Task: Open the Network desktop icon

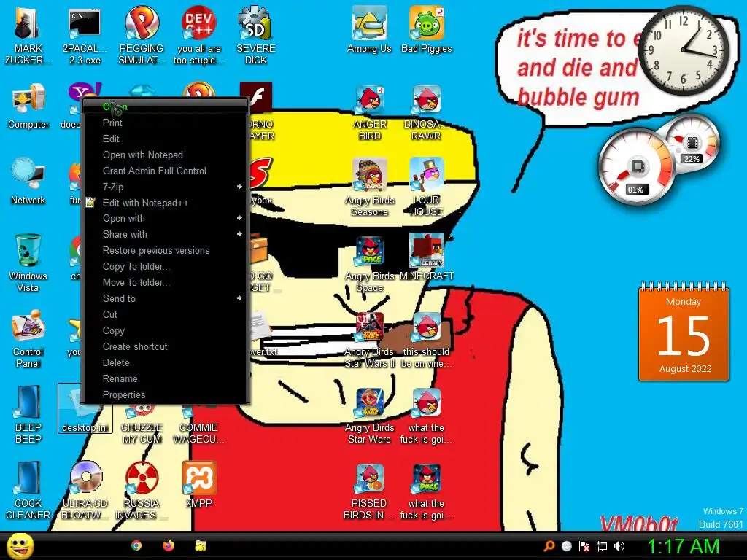Action: coord(28,182)
